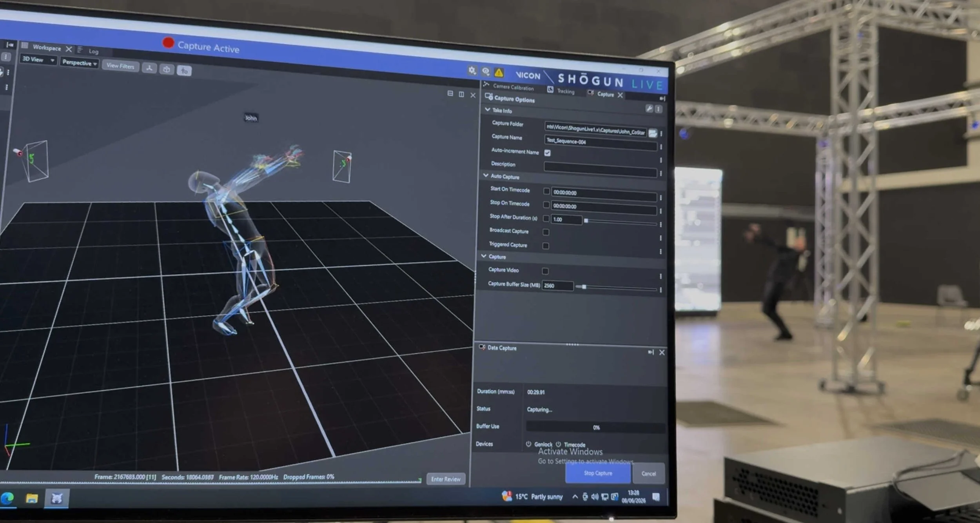Open the options dots for the Capture Name row
The width and height of the screenshot is (980, 523).
point(661,147)
